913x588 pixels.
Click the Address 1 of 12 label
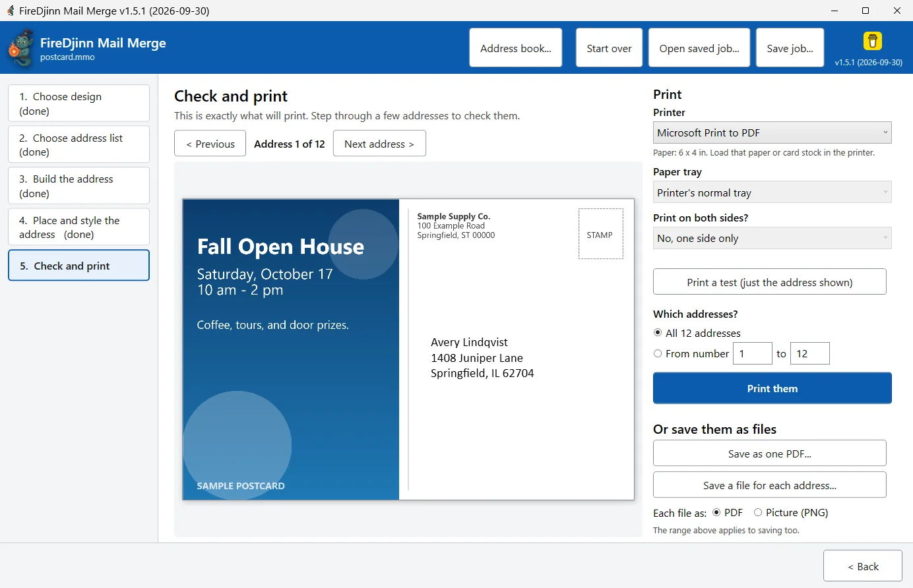290,144
